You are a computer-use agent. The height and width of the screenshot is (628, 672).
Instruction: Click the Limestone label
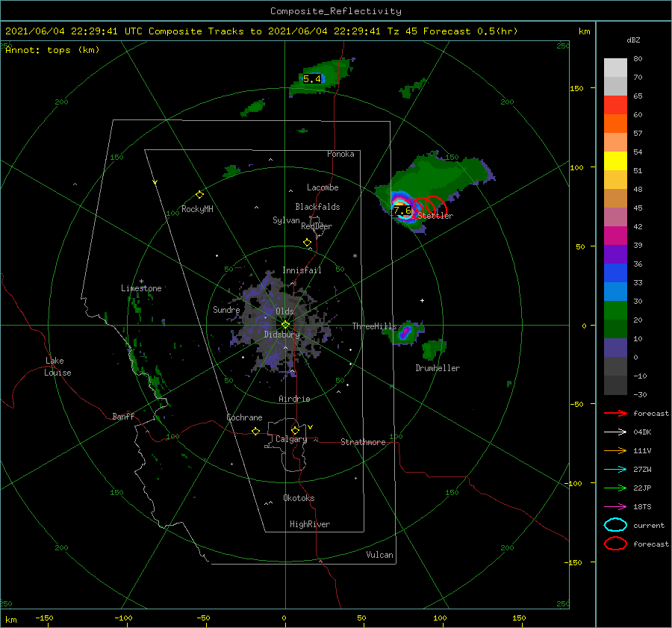(x=141, y=288)
